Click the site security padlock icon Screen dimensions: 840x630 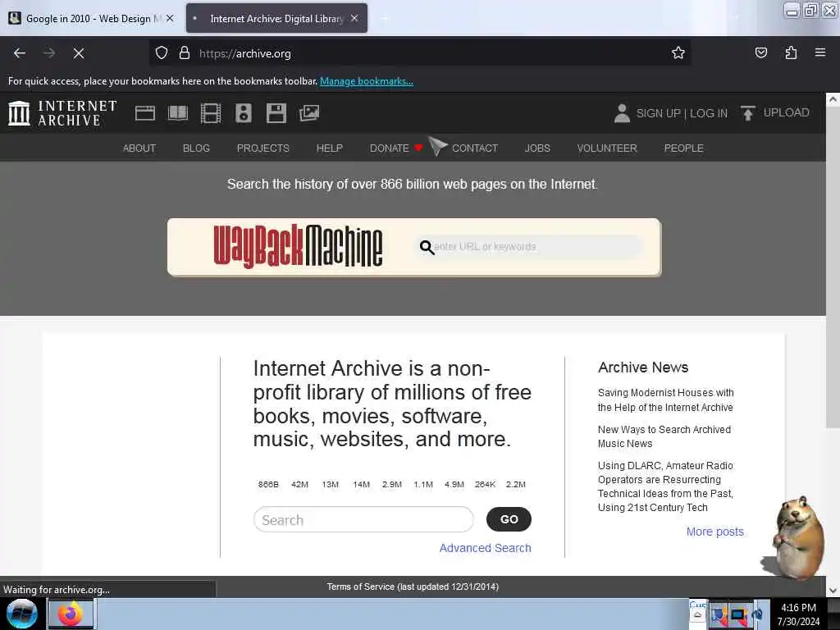point(185,53)
